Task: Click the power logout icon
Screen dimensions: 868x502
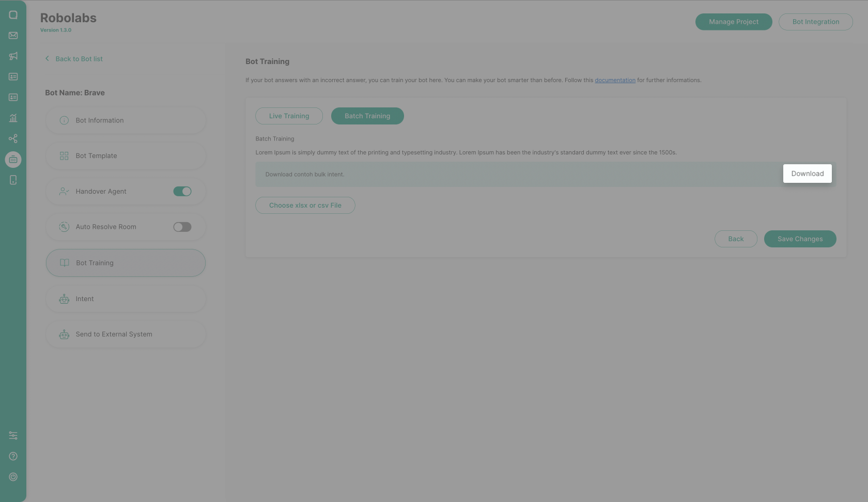Action: point(13,477)
